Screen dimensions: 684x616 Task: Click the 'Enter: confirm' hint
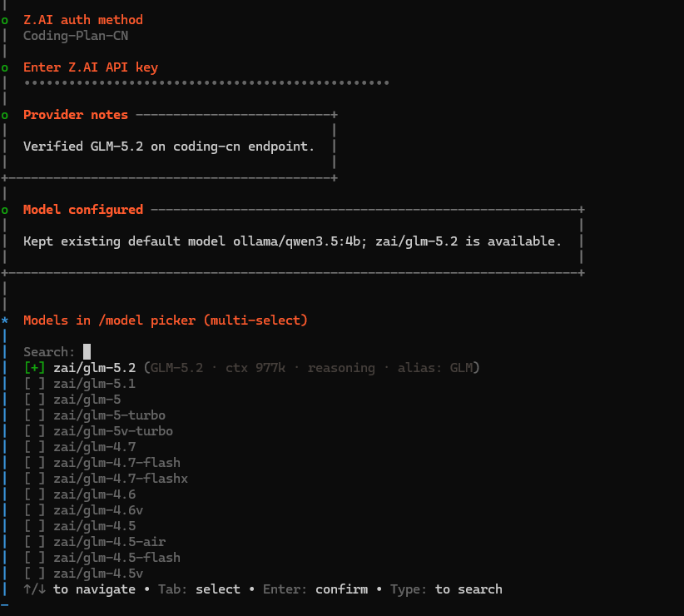click(315, 589)
